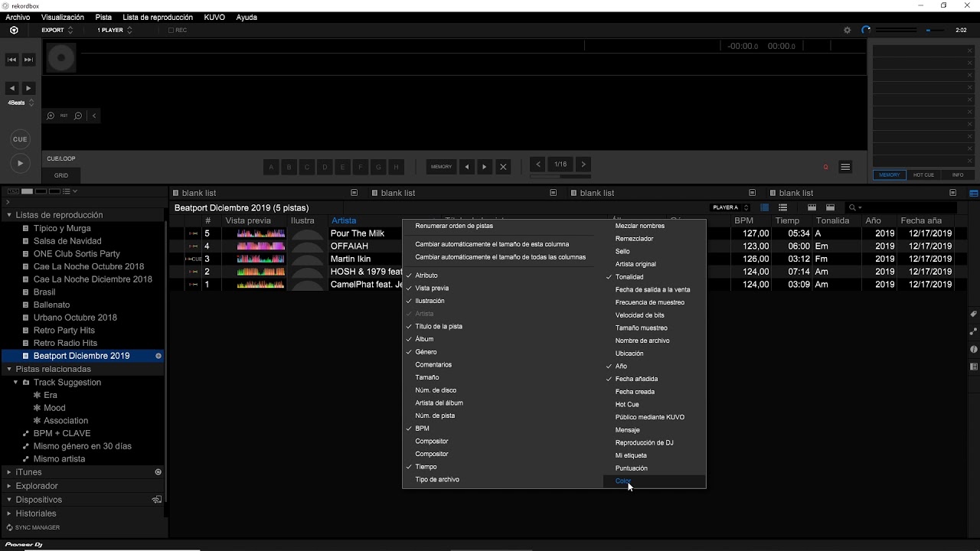Zoom out the waveform

point(78,116)
